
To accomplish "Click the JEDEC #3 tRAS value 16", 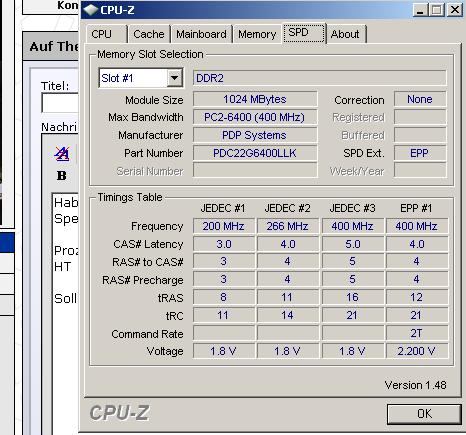I will point(352,297).
